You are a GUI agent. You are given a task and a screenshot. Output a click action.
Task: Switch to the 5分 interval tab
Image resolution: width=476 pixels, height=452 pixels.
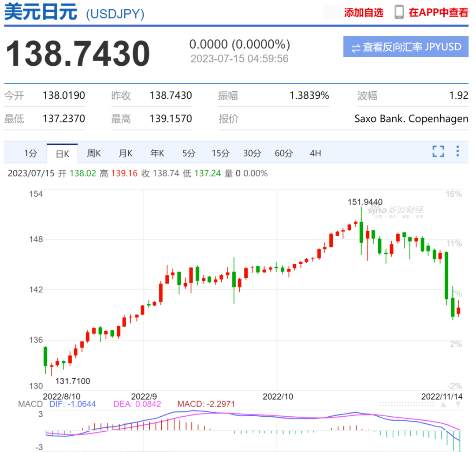click(x=189, y=153)
